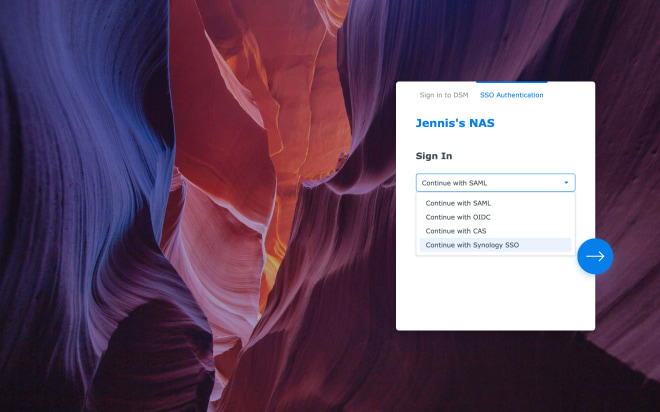Image resolution: width=660 pixels, height=412 pixels.
Task: Switch to the Sign in to DSM tab
Action: coord(443,95)
